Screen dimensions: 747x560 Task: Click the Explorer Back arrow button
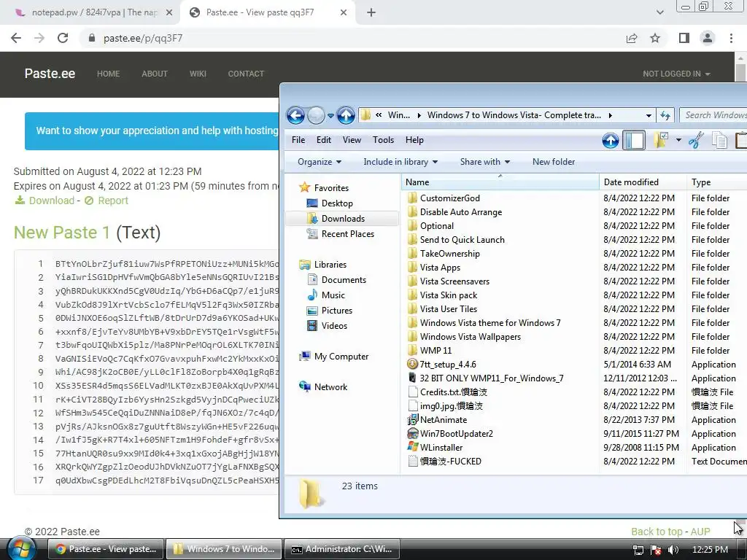[296, 115]
